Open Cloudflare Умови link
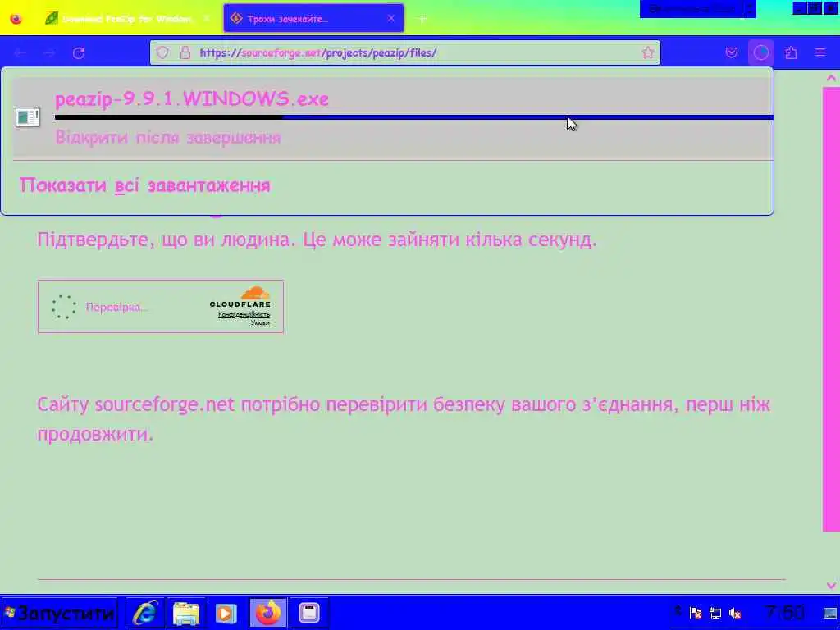The width and height of the screenshot is (840, 630). pyautogui.click(x=260, y=322)
